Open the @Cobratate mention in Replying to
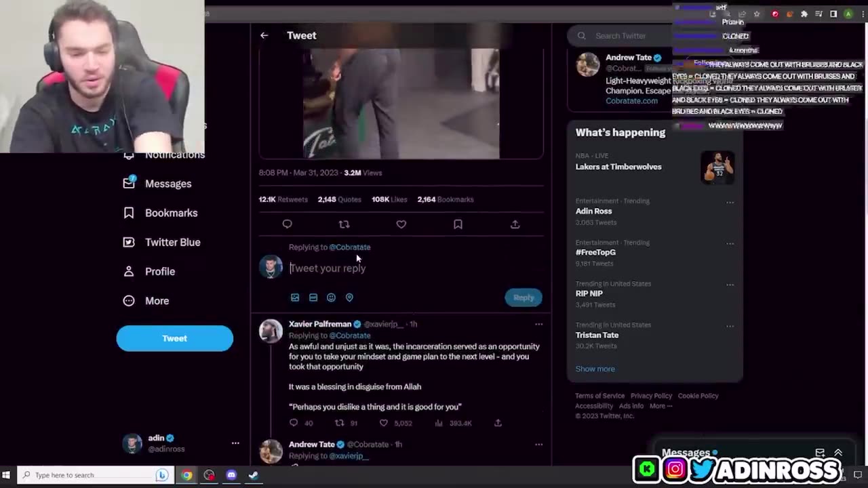868x488 pixels. tap(349, 247)
